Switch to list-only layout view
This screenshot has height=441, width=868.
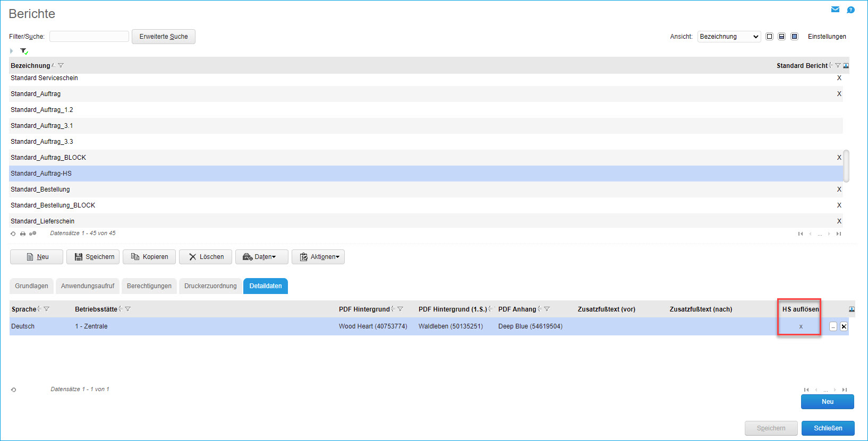click(769, 37)
